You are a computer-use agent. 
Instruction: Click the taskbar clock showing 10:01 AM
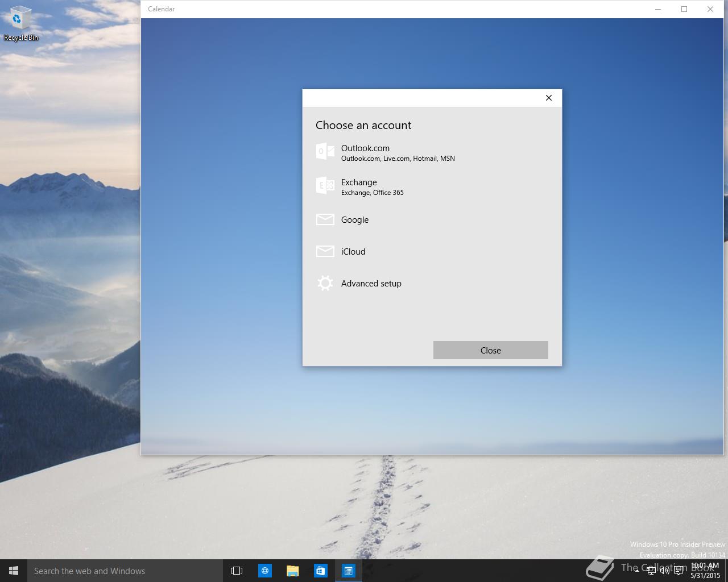click(x=705, y=571)
